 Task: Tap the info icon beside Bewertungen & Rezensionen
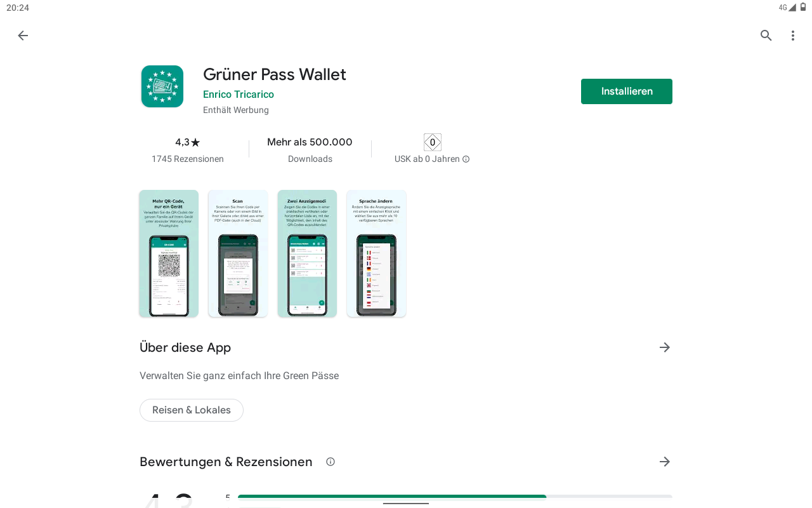pyautogui.click(x=331, y=462)
